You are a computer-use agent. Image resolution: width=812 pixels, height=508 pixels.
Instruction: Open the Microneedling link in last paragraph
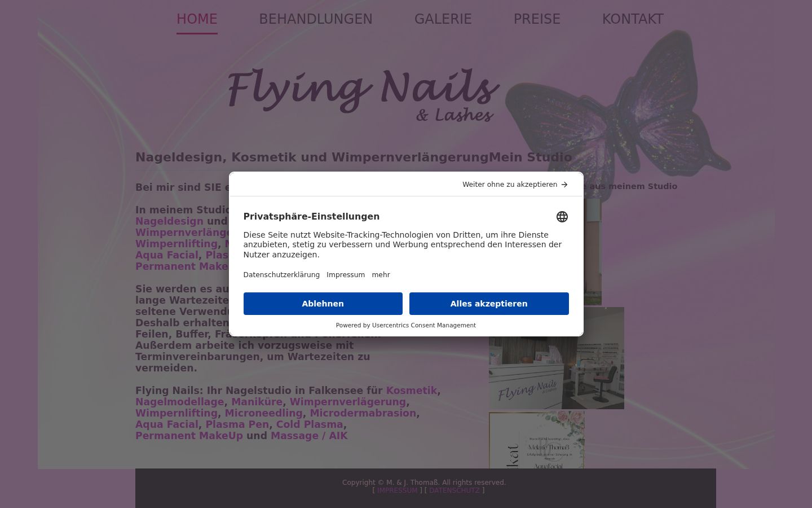point(263,413)
